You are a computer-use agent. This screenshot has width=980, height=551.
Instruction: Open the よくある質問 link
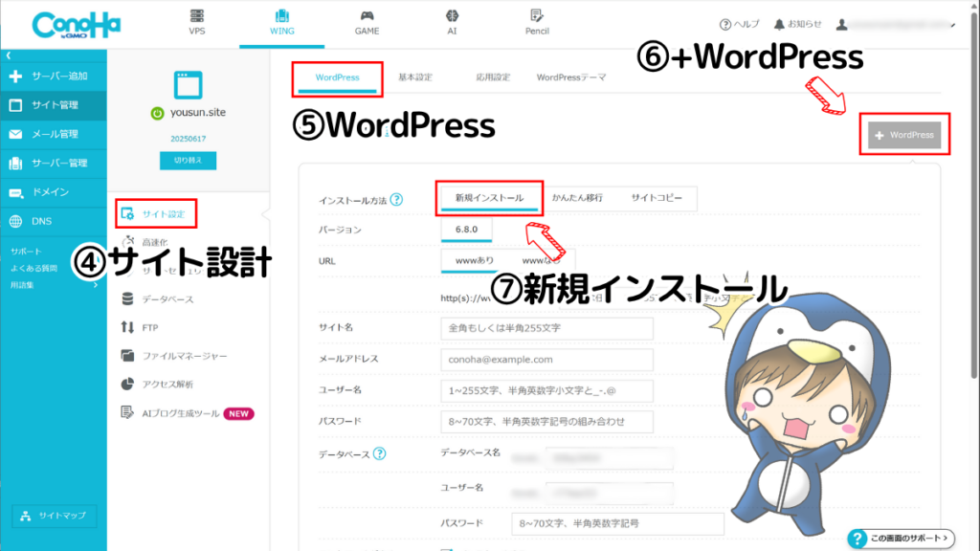pos(33,269)
